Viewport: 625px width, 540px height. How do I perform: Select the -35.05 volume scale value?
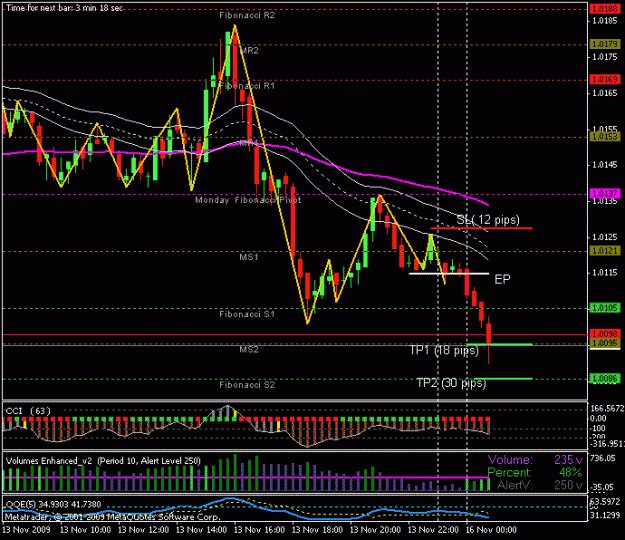tap(602, 487)
